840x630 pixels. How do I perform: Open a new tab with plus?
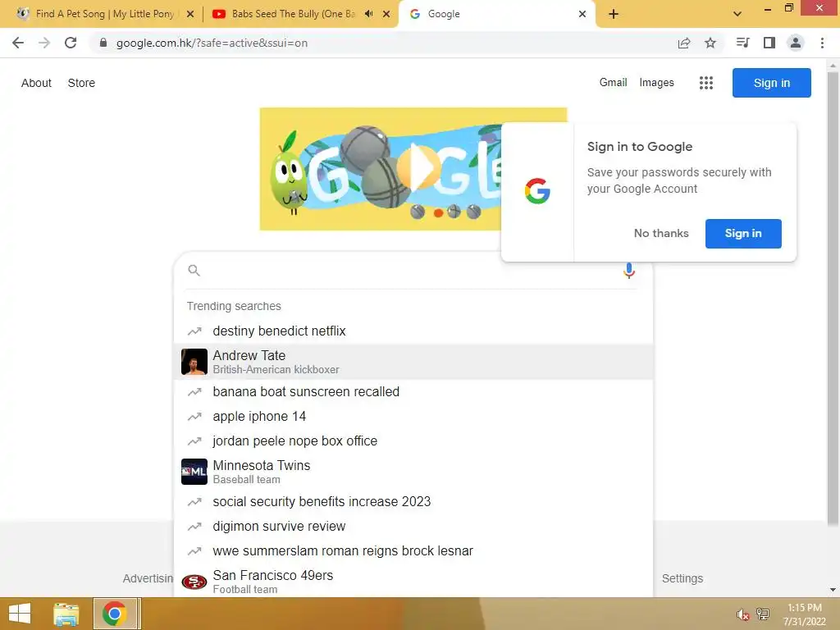[614, 14]
